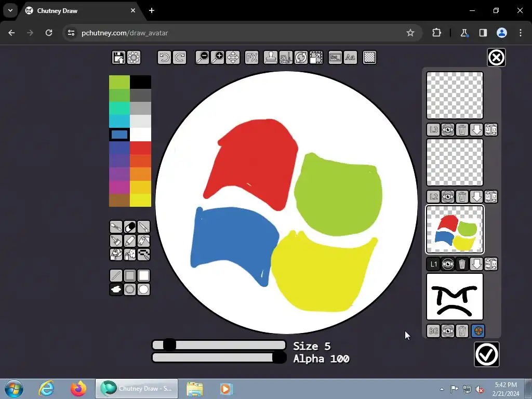
Task: Click the blue radioactive icon on BG layer
Action: (478, 331)
